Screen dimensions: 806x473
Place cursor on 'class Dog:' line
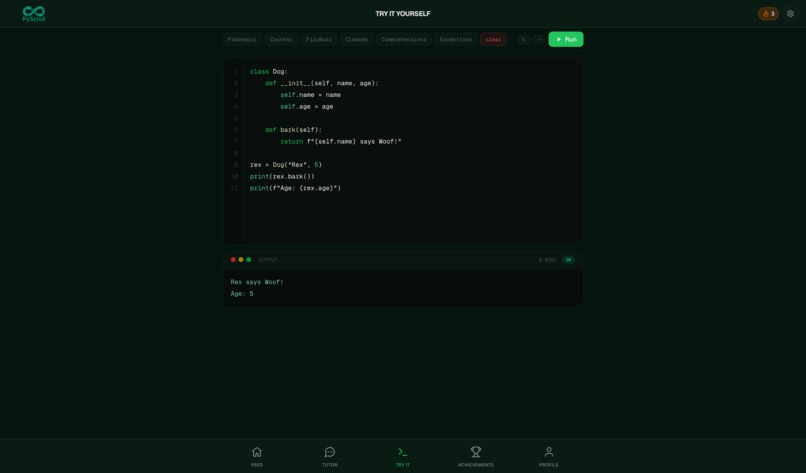coord(269,72)
